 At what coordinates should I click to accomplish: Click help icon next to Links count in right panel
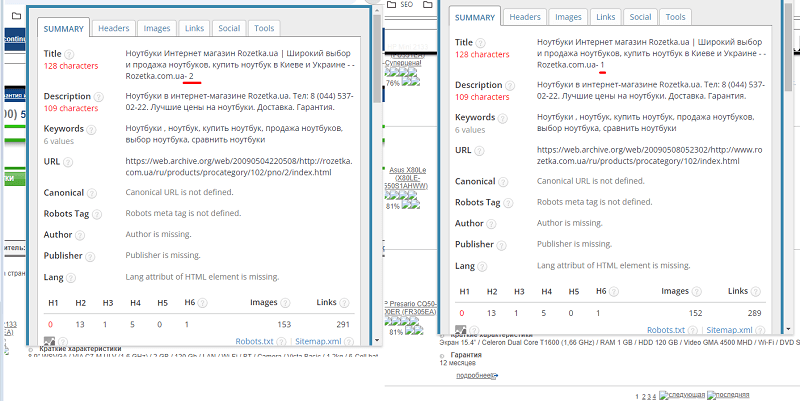point(756,292)
